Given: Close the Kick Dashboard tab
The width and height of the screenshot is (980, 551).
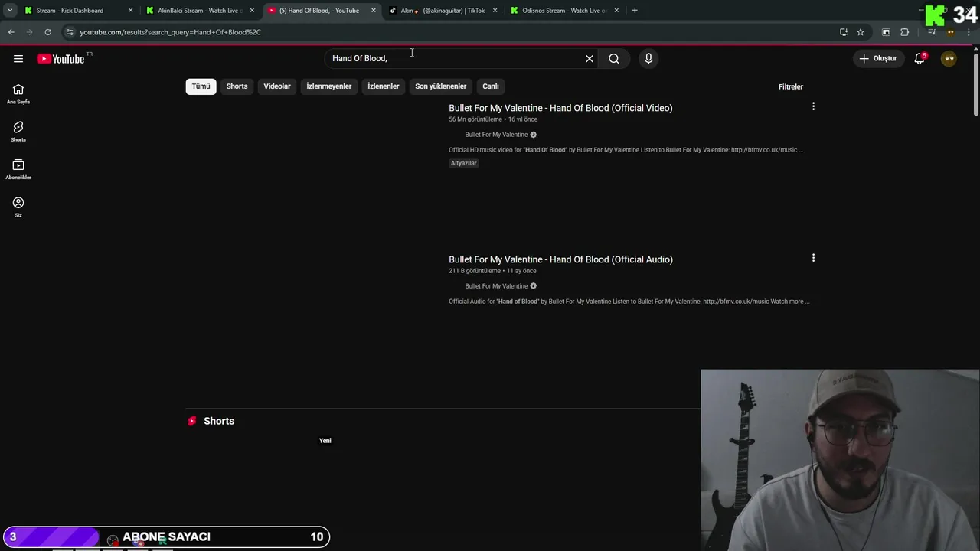Looking at the screenshot, I should pos(130,11).
